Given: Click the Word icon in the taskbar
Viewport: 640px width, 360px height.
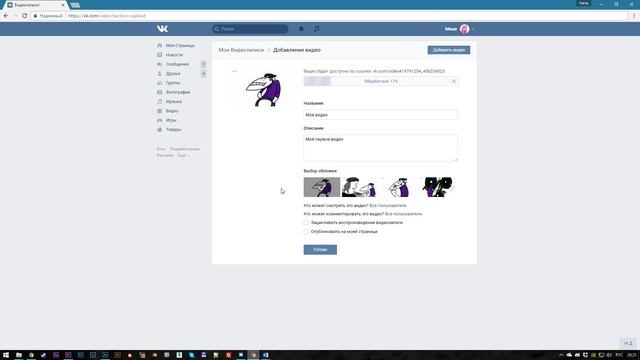Looking at the screenshot, I should tap(266, 355).
